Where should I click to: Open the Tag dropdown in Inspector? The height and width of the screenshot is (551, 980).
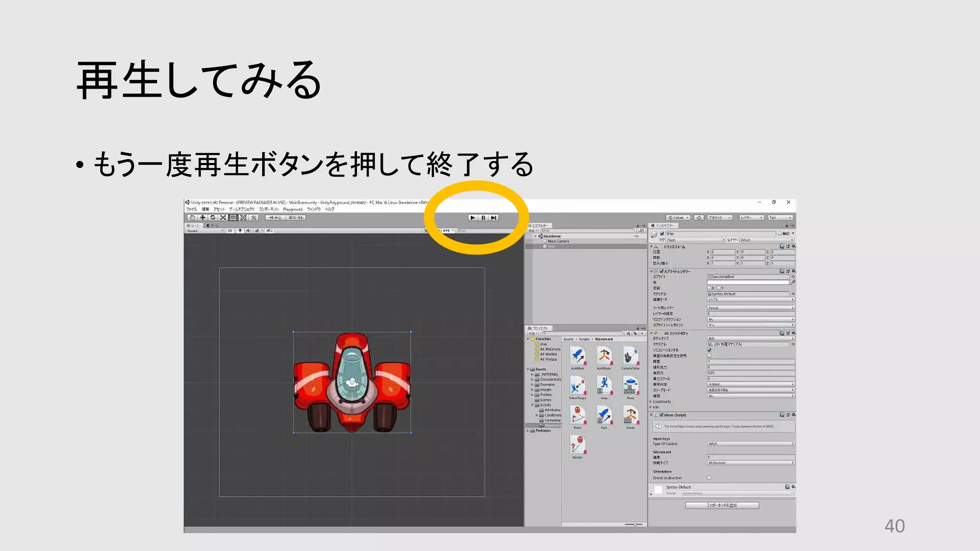click(696, 240)
